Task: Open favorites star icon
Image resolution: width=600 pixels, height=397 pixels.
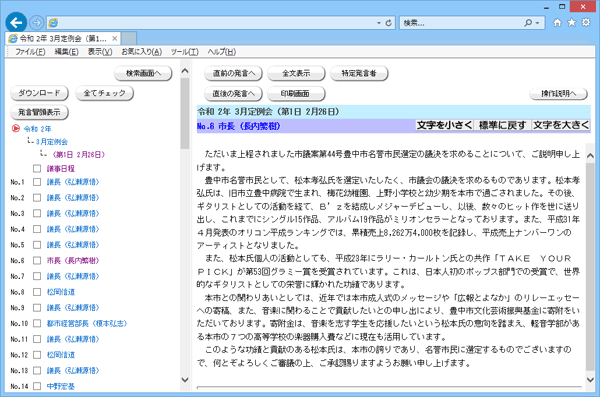Action: pos(572,23)
